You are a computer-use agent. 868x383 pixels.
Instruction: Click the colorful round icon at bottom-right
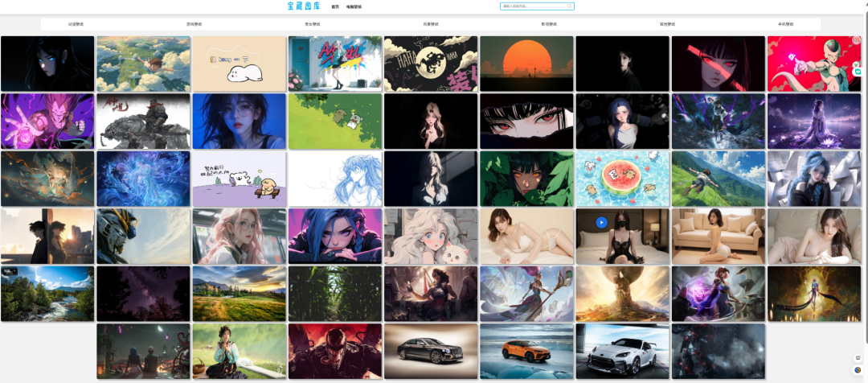[x=858, y=371]
